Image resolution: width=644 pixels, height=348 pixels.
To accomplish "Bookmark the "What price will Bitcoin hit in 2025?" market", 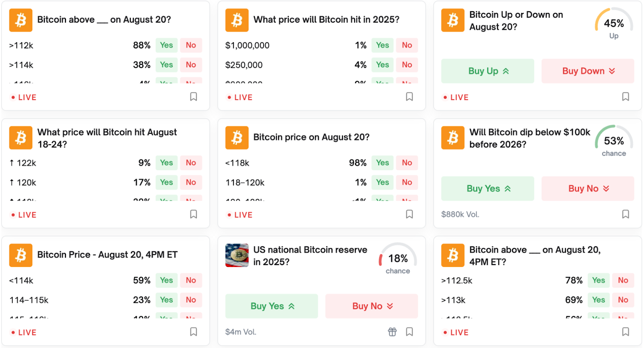I will click(x=409, y=97).
